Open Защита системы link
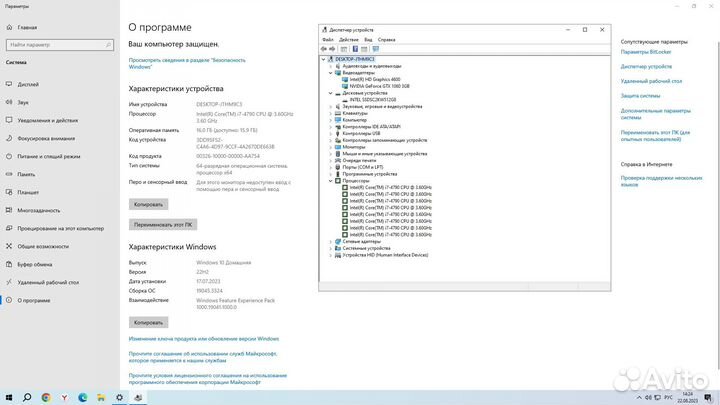 pyautogui.click(x=641, y=96)
